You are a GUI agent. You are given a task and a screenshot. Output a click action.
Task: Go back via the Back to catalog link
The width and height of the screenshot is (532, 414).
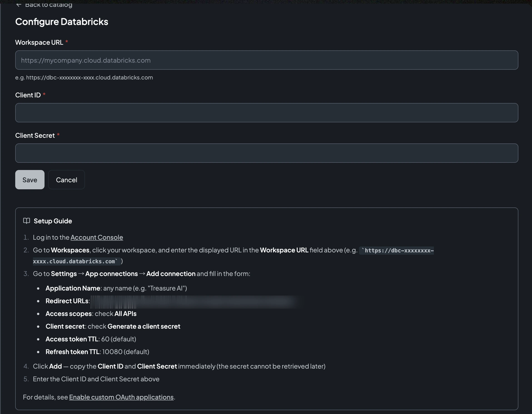point(44,5)
